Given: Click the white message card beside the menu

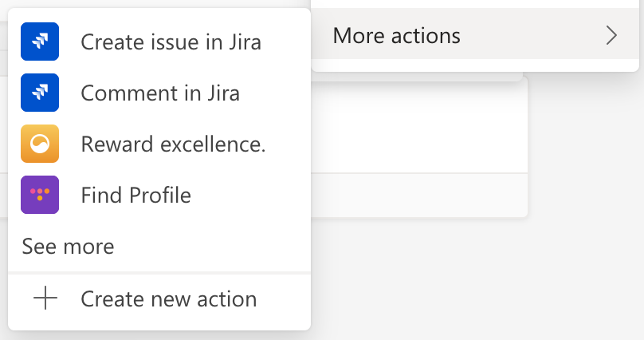Looking at the screenshot, I should (x=419, y=125).
